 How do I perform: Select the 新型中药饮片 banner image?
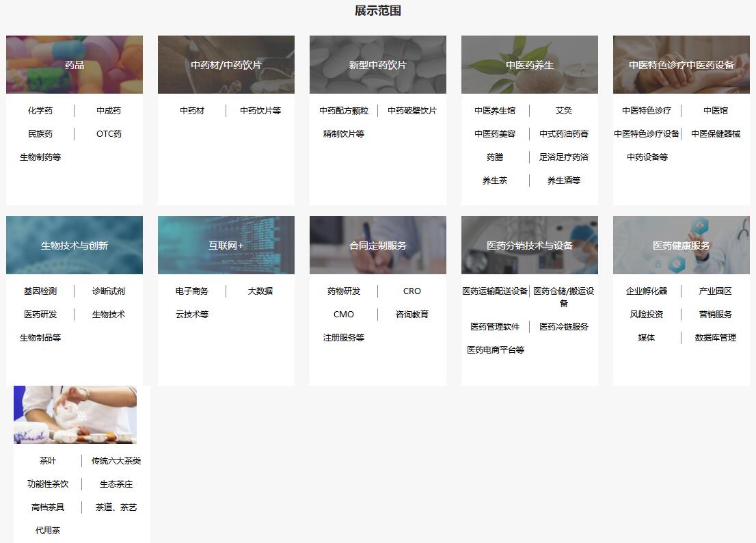378,65
